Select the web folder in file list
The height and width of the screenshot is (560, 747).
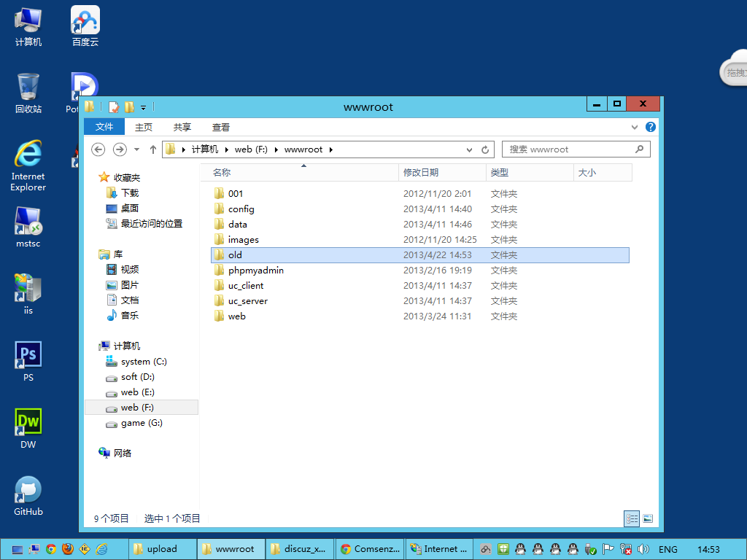[x=420, y=316]
